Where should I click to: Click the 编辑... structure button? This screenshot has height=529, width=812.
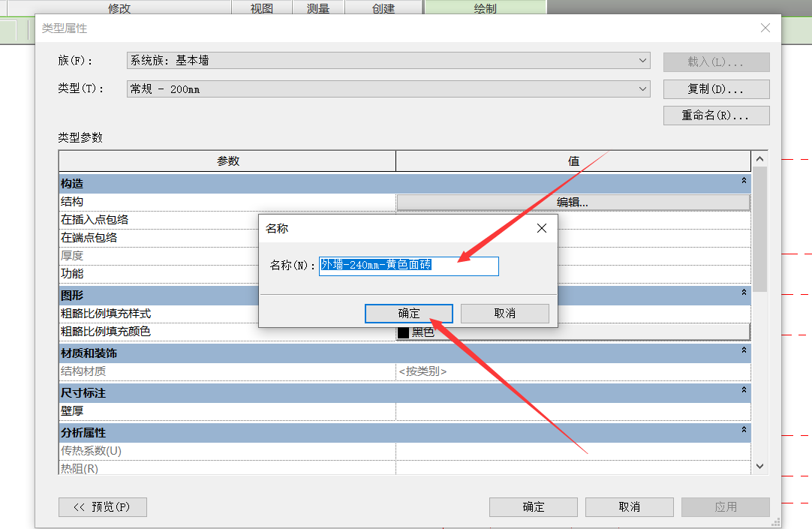pos(573,203)
